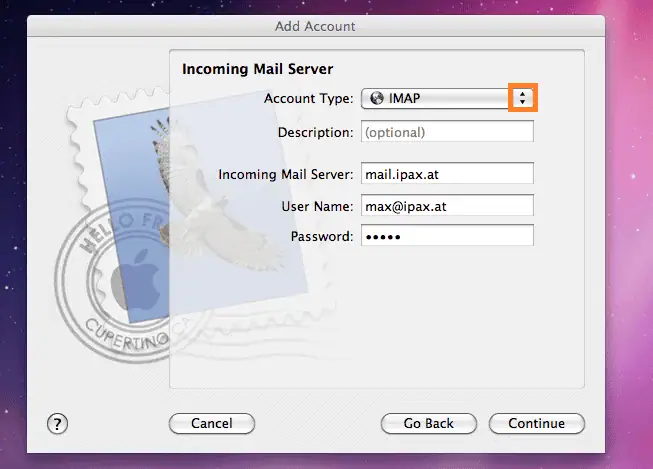The height and width of the screenshot is (469, 653).
Task: Click the help question mark button
Action: point(57,423)
